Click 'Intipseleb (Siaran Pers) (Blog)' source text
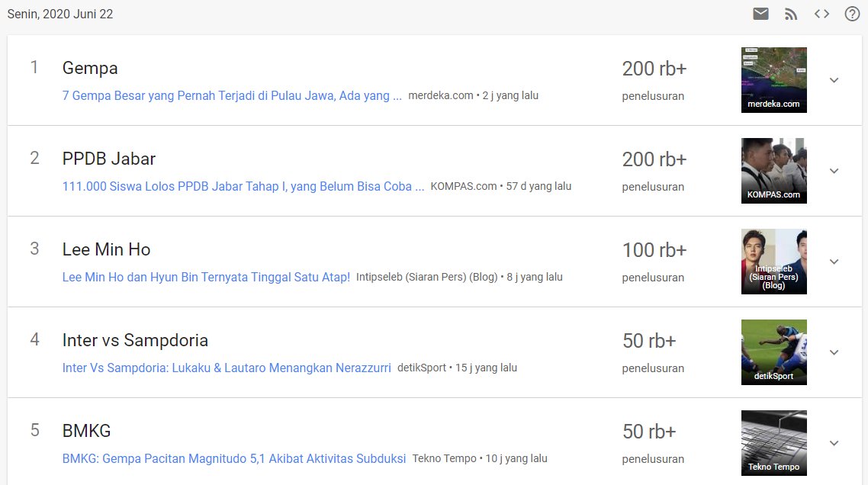Viewport: 868px width, 485px height. 427,277
